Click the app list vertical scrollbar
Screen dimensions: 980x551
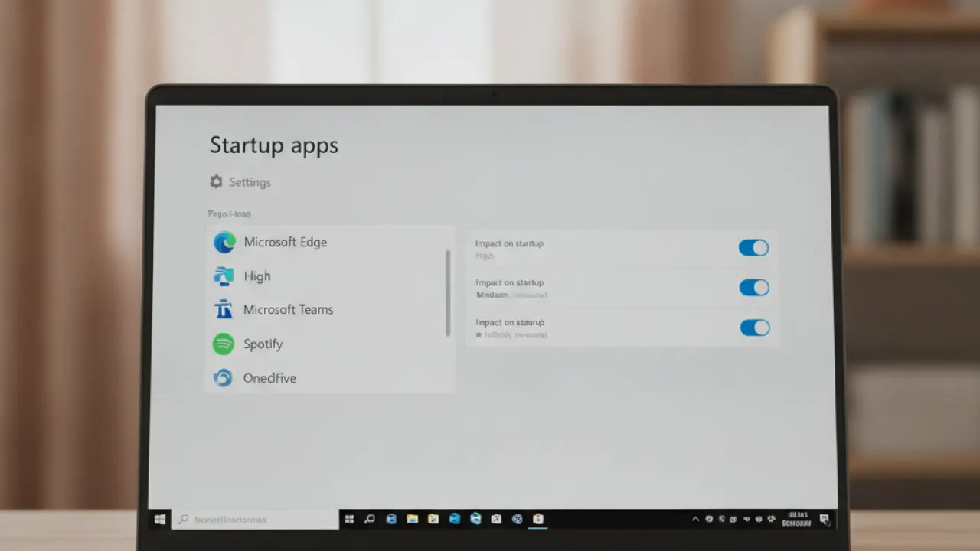click(448, 293)
